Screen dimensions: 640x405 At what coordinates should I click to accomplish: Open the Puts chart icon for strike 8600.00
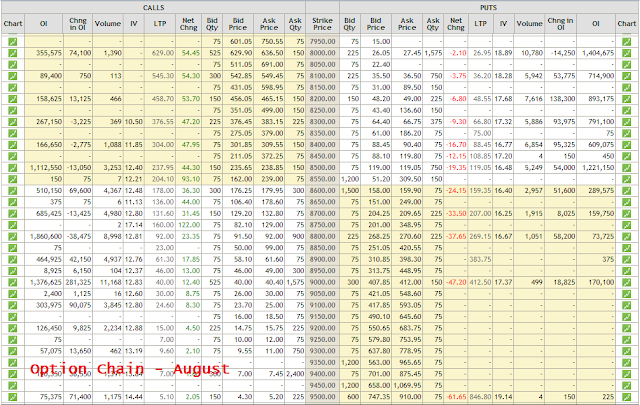(x=626, y=191)
